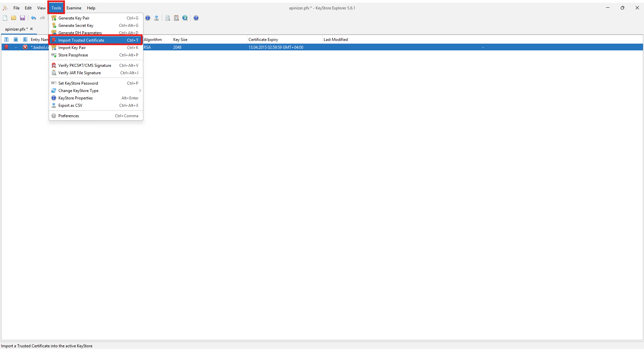
Task: Click the E expiry status column header
Action: [25, 40]
